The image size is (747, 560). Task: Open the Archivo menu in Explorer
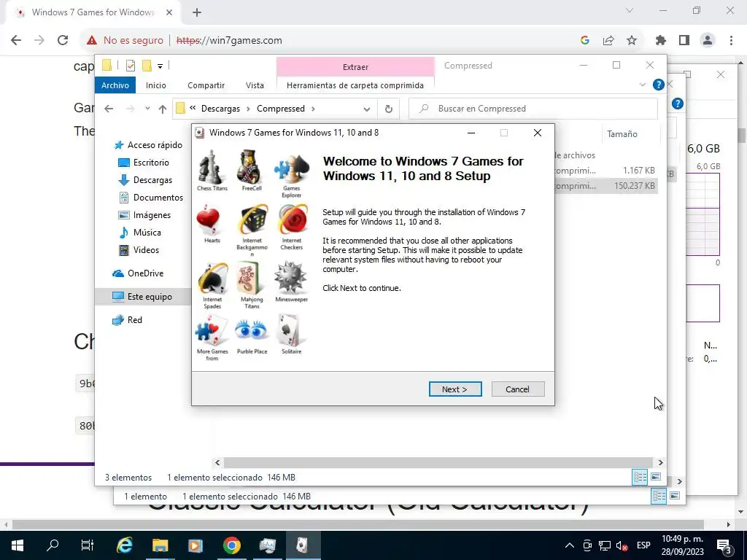(115, 85)
